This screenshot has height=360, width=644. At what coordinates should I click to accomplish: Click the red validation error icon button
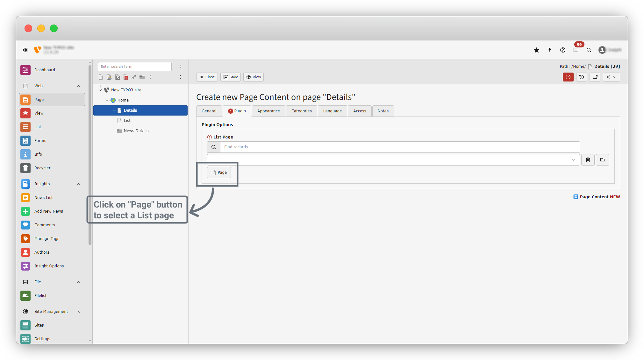coord(568,77)
